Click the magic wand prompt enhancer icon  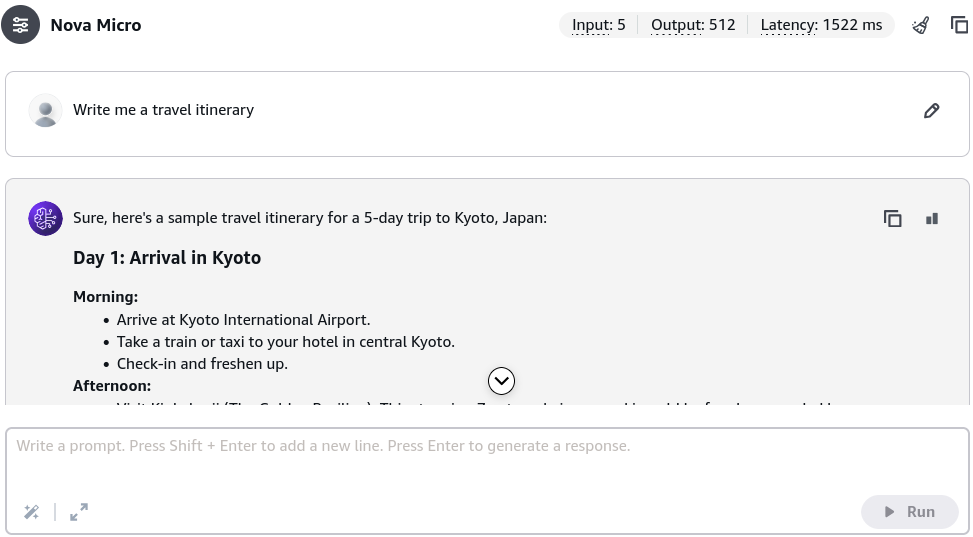coord(32,512)
